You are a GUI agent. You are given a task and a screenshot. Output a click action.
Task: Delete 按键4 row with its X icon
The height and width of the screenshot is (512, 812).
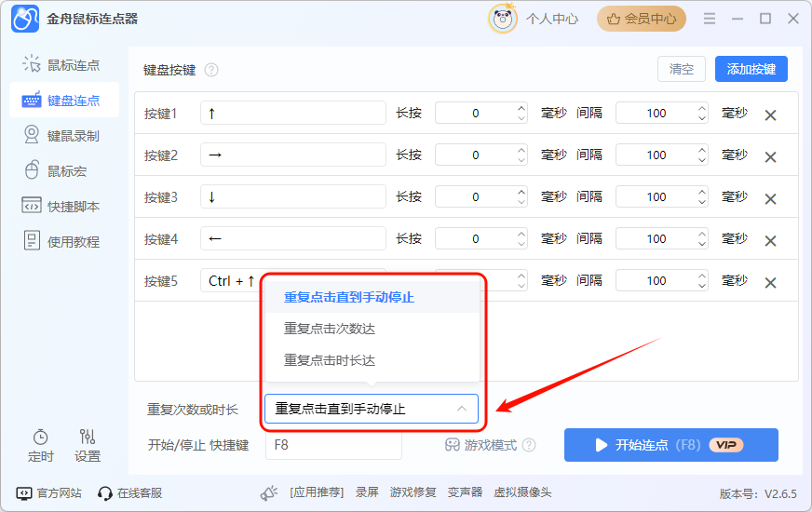[x=770, y=241]
